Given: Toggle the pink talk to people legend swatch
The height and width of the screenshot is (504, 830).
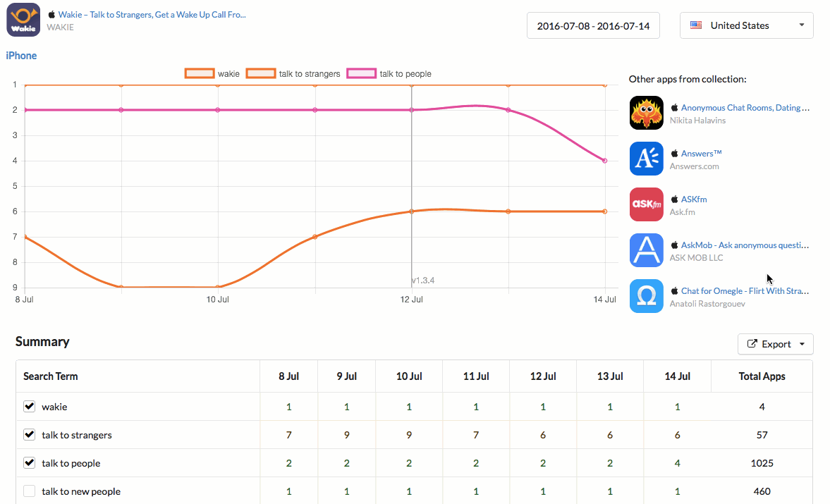Looking at the screenshot, I should point(362,73).
